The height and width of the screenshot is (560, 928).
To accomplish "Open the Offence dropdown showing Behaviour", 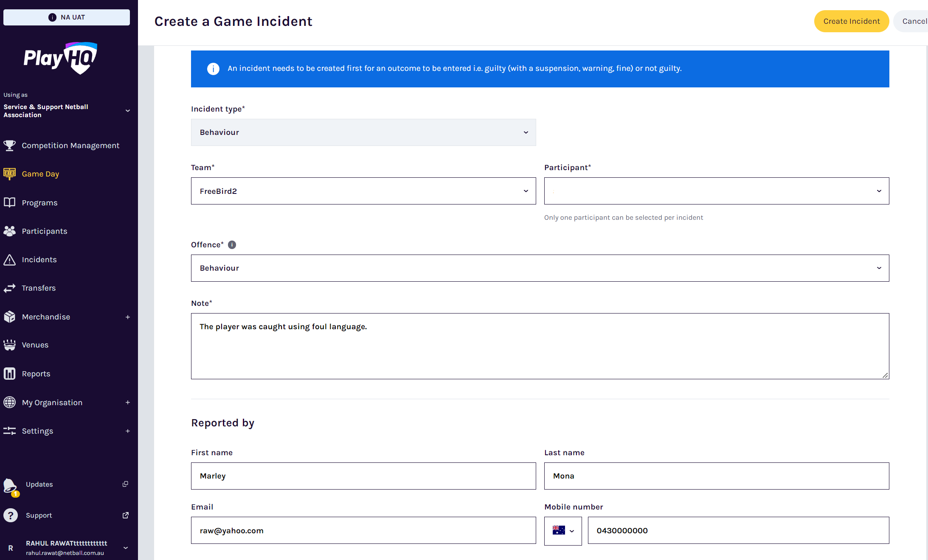I will tap(540, 268).
